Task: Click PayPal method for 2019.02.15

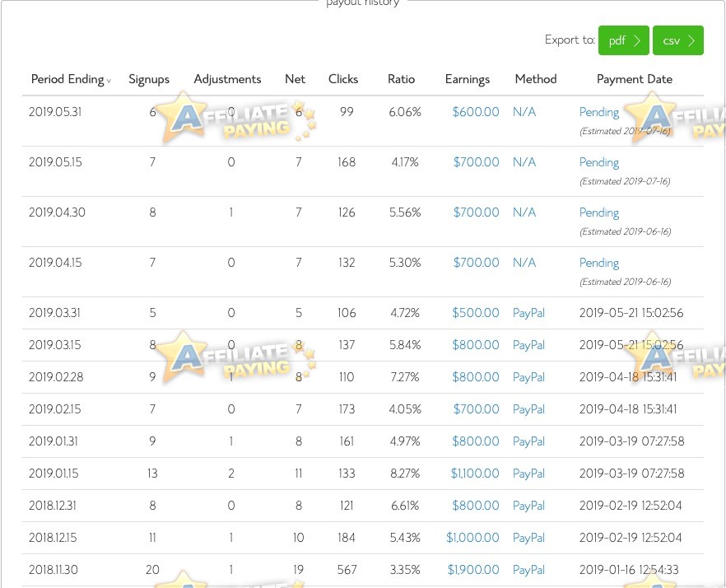Action: click(x=528, y=409)
